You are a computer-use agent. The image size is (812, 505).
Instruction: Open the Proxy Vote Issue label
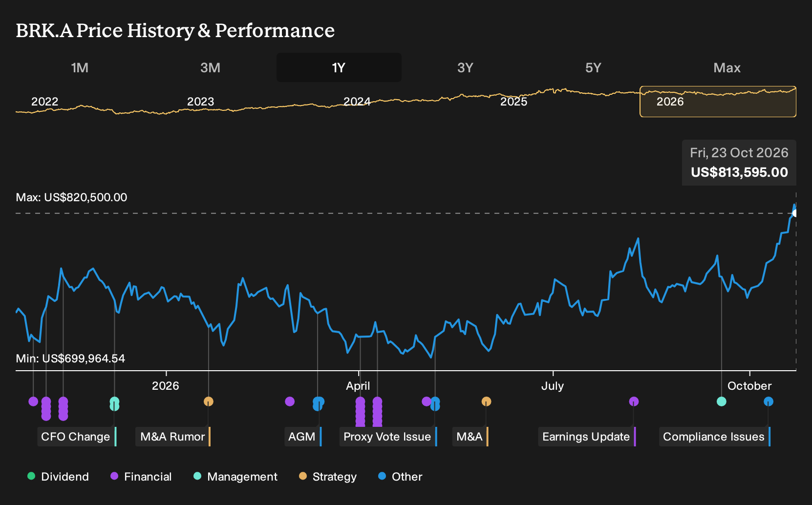click(388, 437)
